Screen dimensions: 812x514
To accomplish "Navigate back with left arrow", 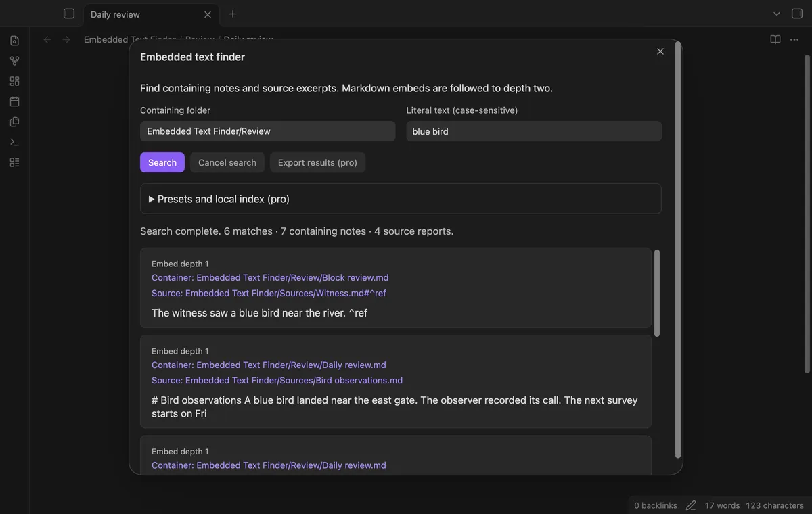I will pos(47,39).
